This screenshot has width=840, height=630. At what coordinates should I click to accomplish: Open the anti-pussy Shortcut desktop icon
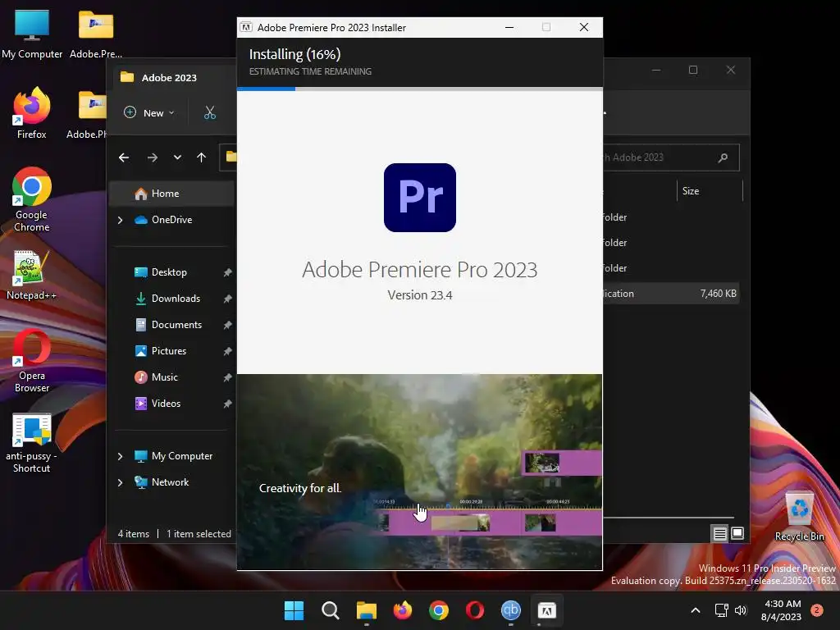coord(32,443)
